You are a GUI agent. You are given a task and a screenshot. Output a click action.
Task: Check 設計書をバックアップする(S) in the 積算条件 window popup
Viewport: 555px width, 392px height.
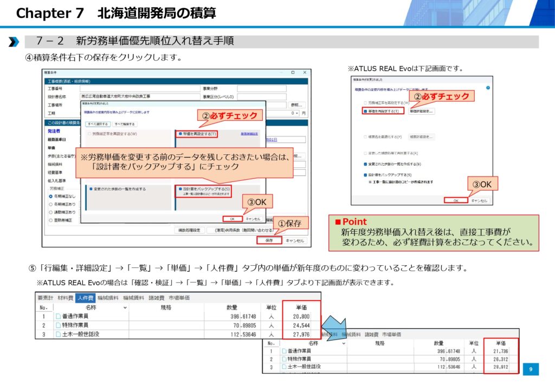click(179, 189)
